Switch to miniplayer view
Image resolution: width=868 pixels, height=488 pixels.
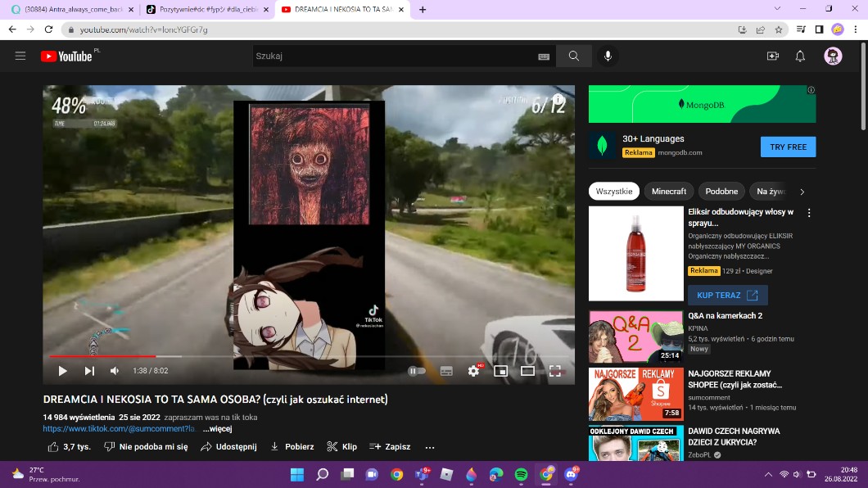pyautogui.click(x=500, y=371)
